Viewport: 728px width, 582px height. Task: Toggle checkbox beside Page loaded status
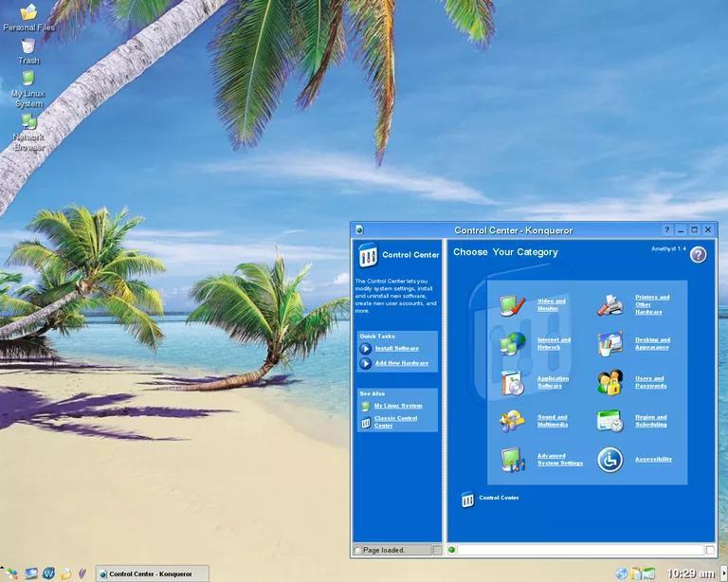(437, 550)
